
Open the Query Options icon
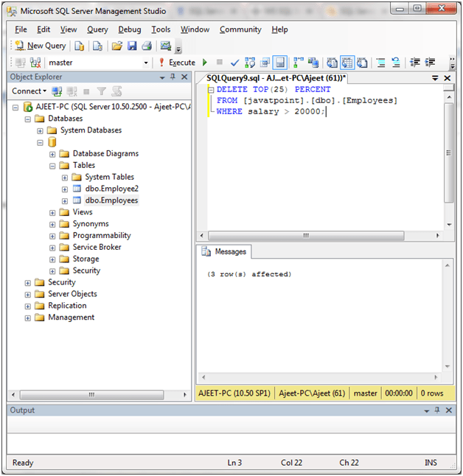[265, 63]
